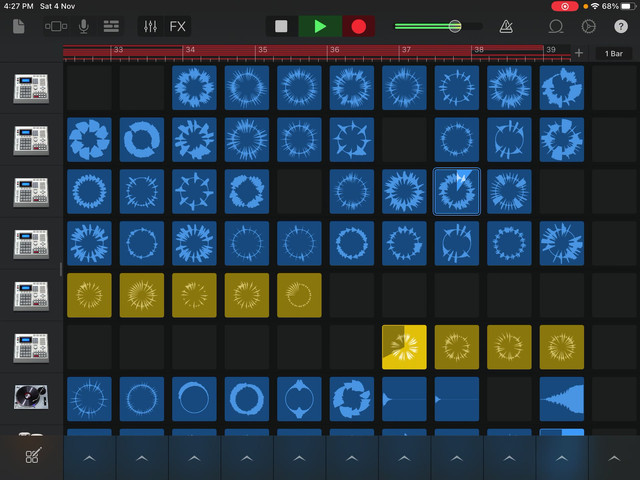Jump to bar 39 on ruler

(x=551, y=49)
